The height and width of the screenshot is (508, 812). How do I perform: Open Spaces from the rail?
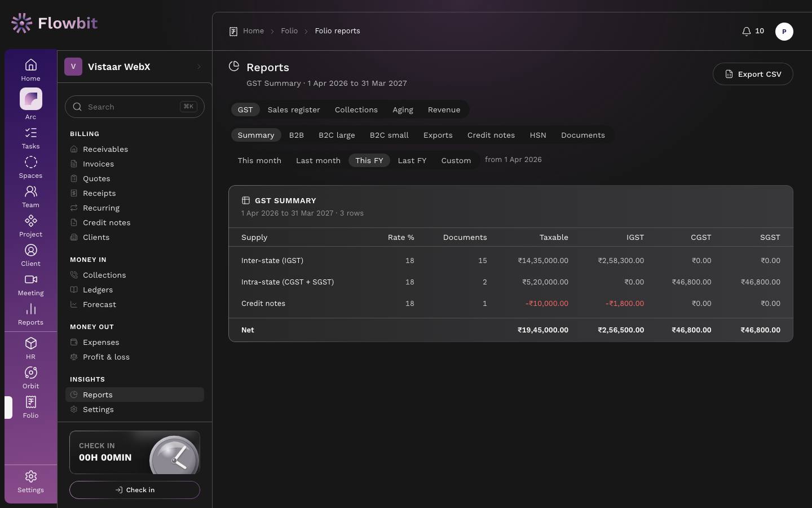[30, 167]
